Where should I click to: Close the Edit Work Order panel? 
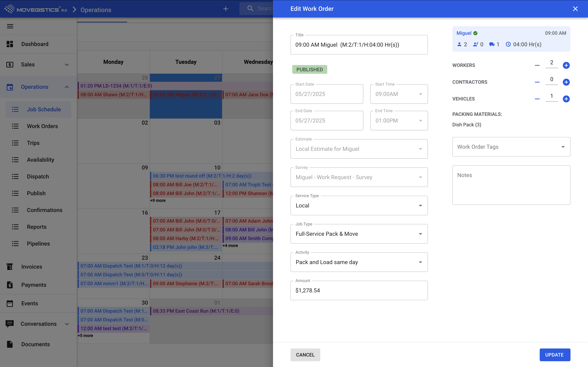click(575, 9)
